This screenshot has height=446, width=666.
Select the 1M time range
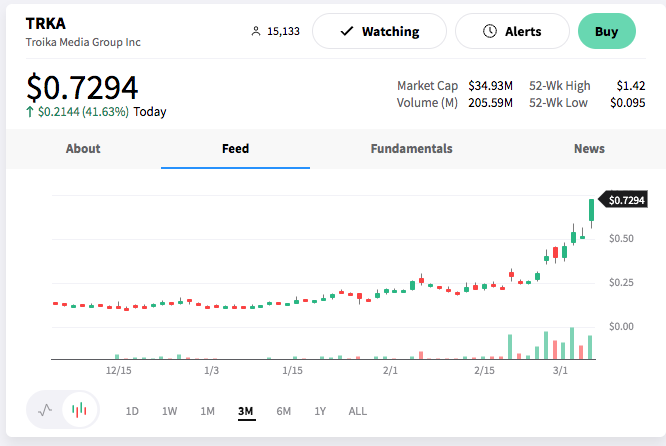click(x=207, y=411)
